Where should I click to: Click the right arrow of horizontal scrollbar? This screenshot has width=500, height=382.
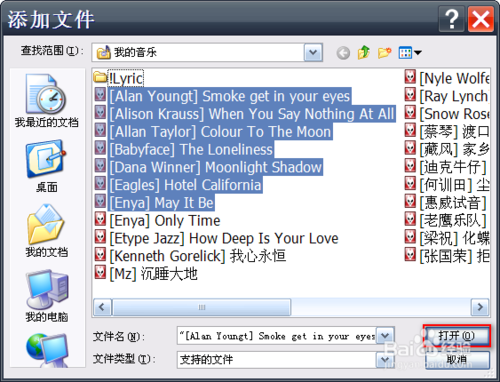[x=480, y=307]
